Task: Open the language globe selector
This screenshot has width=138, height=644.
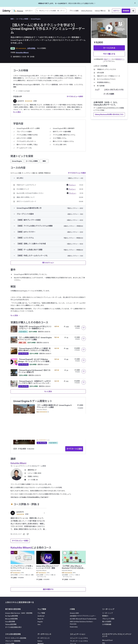Action: click(x=133, y=11)
